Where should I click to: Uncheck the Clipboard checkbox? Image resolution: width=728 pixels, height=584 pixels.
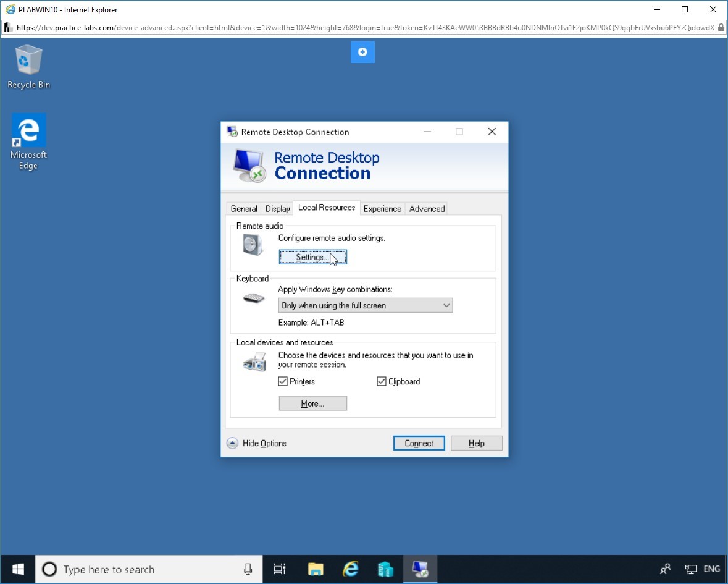point(382,381)
